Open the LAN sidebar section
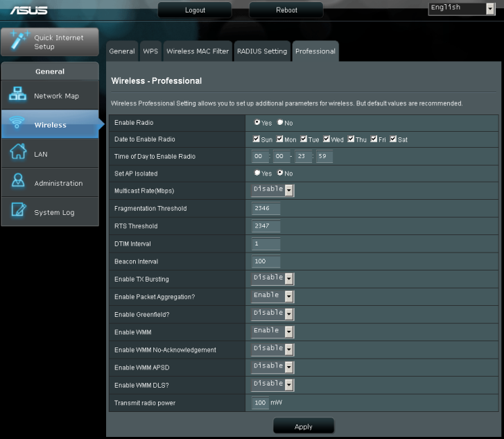This screenshot has height=439, width=504. (50, 153)
